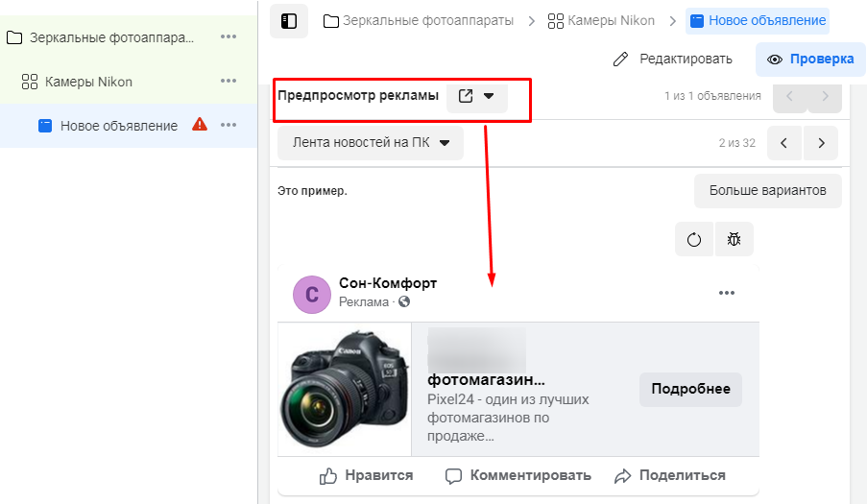Click the red warning triangle icon
This screenshot has height=504, width=867.
tap(200, 125)
